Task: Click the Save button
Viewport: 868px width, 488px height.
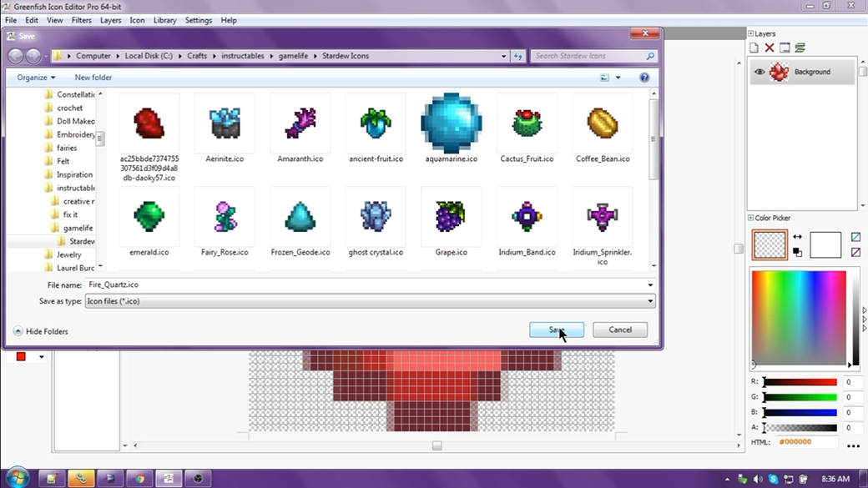Action: pos(556,330)
